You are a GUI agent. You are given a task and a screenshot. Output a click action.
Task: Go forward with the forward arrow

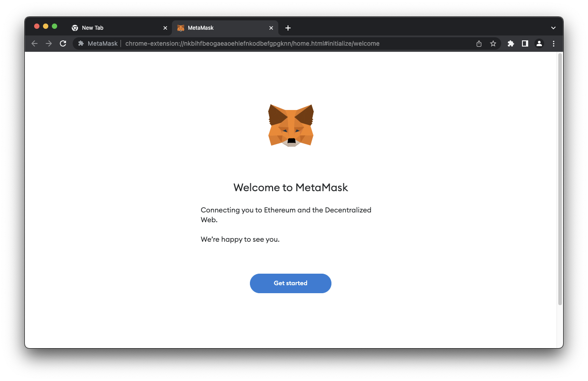[x=49, y=43]
